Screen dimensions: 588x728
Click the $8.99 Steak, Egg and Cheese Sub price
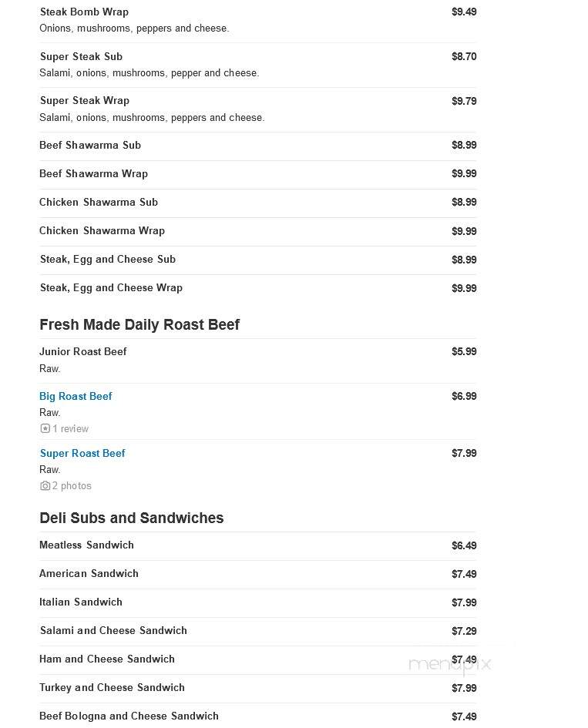pos(464,260)
